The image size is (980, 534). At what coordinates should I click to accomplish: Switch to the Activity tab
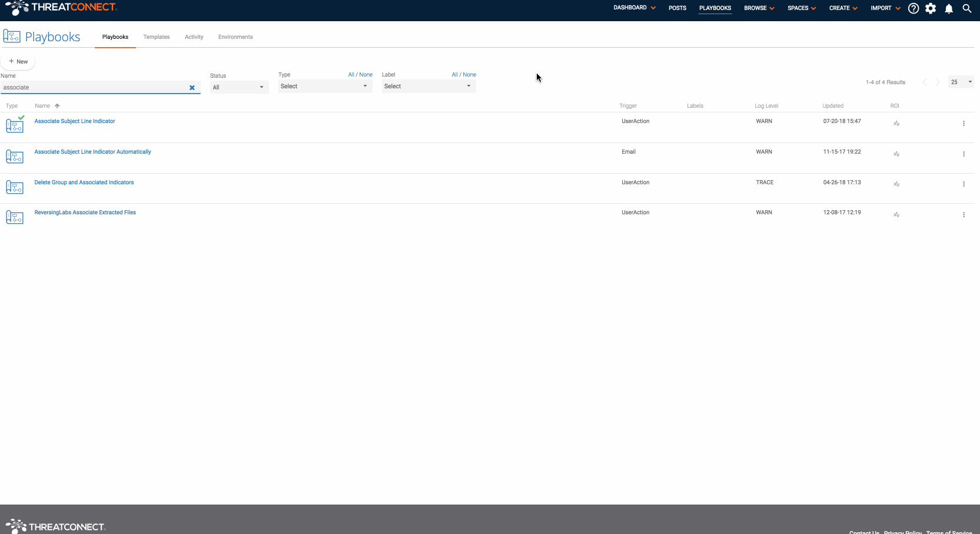(194, 37)
